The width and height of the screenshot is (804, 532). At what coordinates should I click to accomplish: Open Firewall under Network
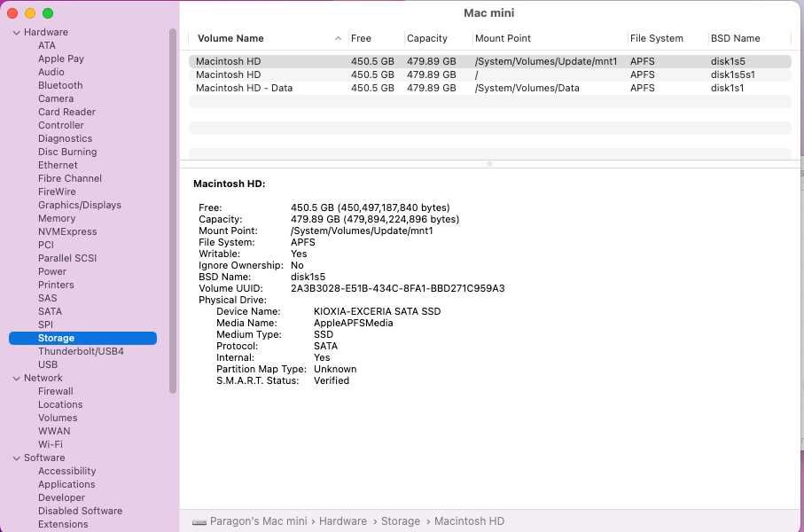[55, 391]
